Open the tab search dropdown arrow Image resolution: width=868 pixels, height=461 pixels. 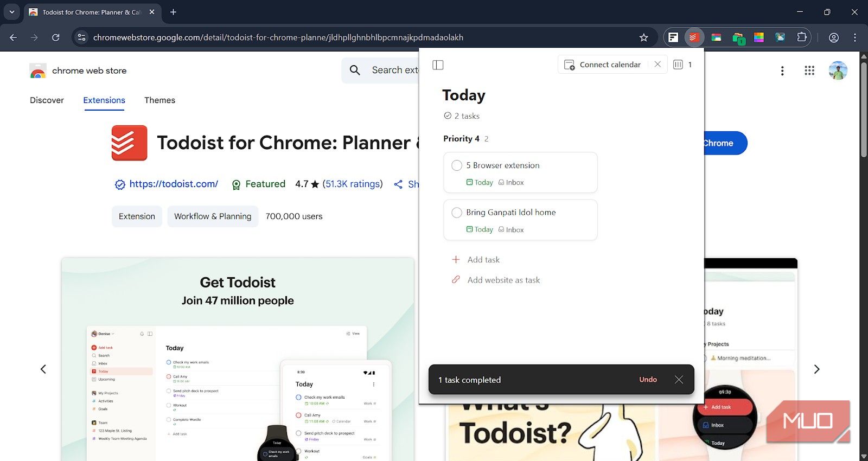point(12,12)
